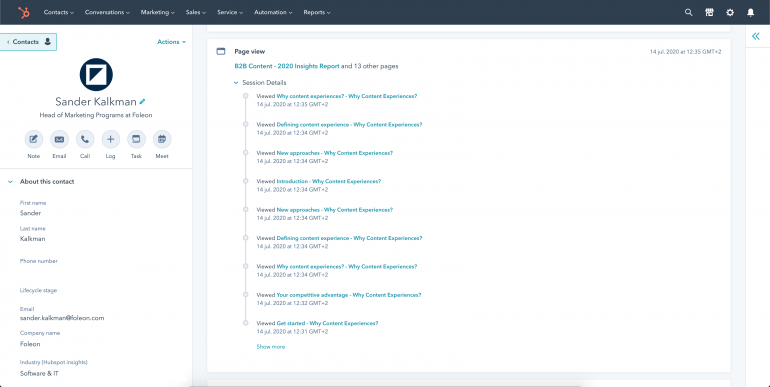Click the timeline dot beside Get started
The width and height of the screenshot is (770, 387).
point(246,323)
